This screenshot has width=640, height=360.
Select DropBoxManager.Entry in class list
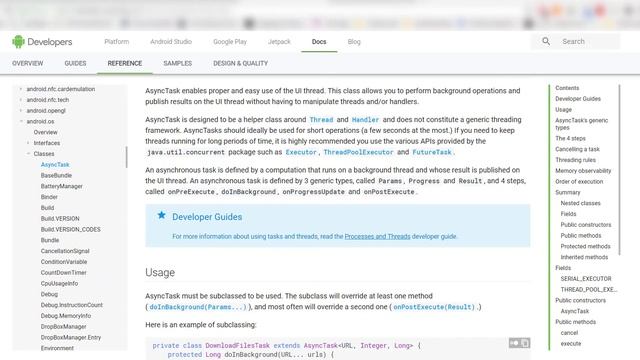71,338
